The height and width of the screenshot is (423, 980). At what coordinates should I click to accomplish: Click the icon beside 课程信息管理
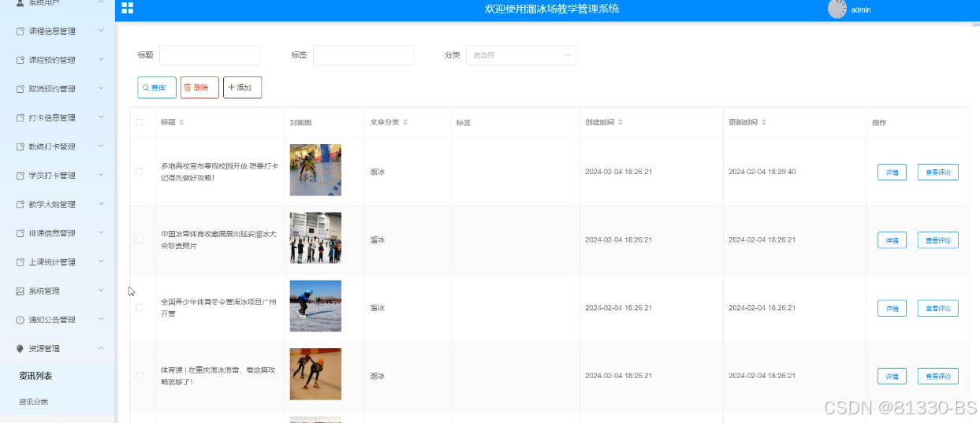pyautogui.click(x=20, y=32)
